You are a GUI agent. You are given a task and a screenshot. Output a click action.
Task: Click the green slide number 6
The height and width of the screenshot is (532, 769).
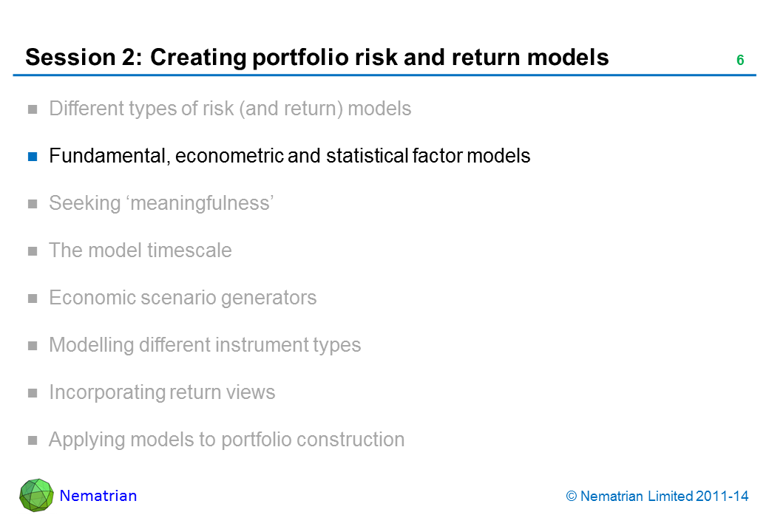[x=739, y=61]
